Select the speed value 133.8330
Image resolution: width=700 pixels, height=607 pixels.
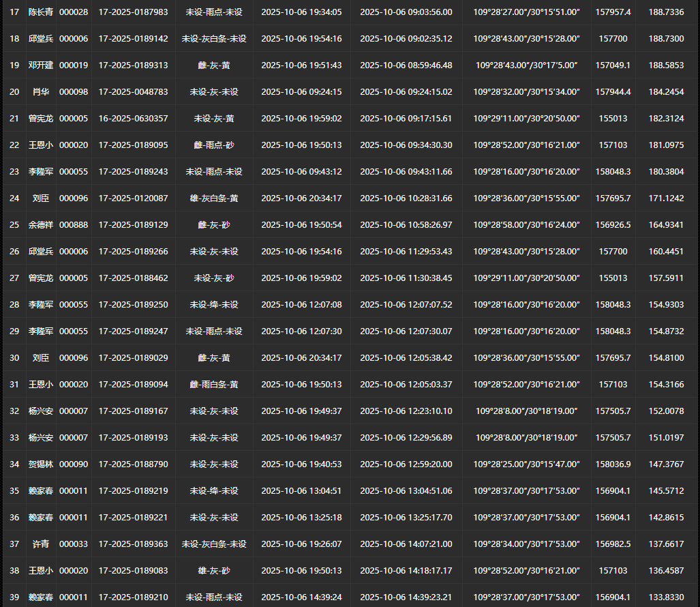(666, 597)
